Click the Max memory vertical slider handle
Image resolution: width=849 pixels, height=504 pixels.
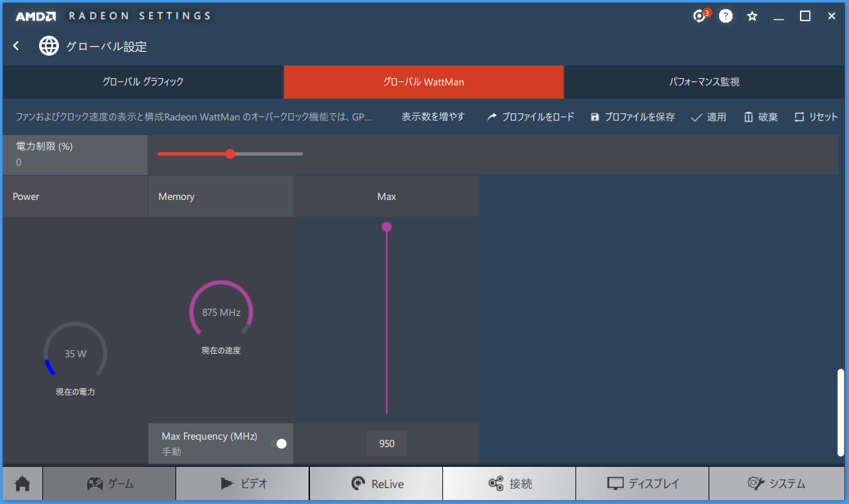(387, 227)
